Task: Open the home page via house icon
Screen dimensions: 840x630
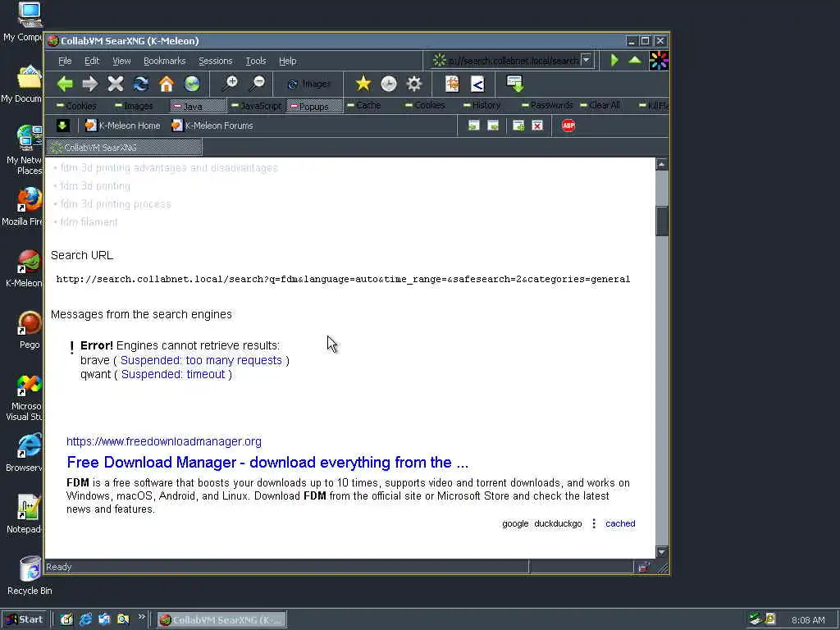Action: pyautogui.click(x=167, y=84)
